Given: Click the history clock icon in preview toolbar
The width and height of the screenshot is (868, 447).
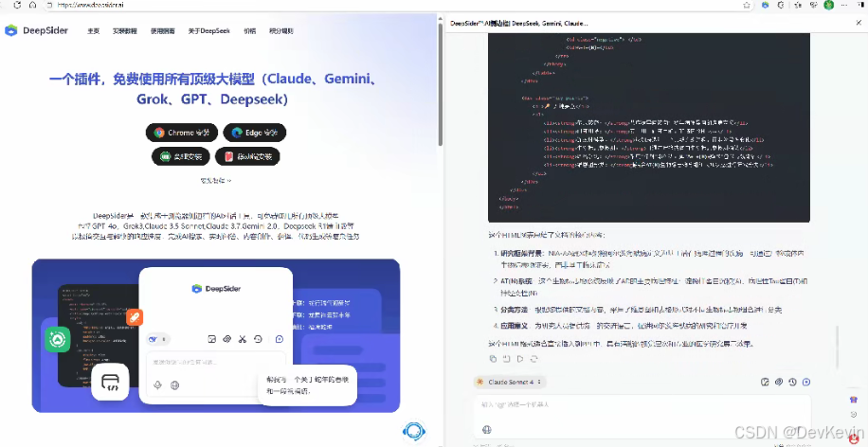Looking at the screenshot, I should (x=258, y=339).
